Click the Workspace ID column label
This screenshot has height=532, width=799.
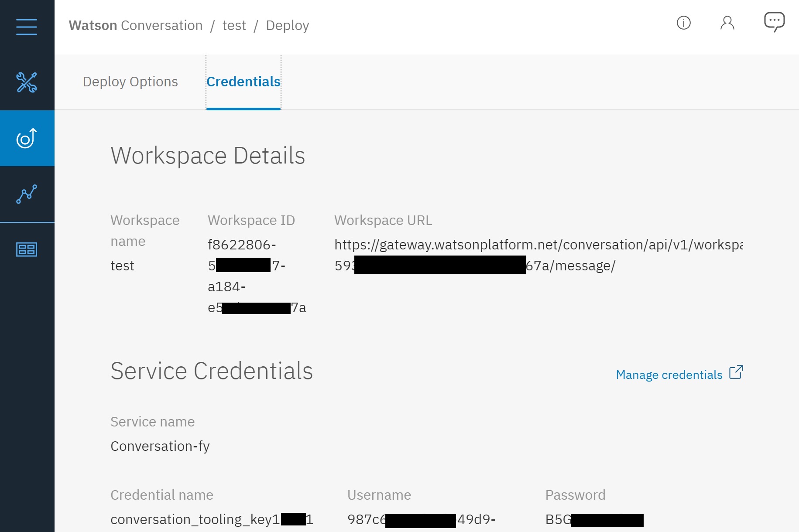coord(251,220)
